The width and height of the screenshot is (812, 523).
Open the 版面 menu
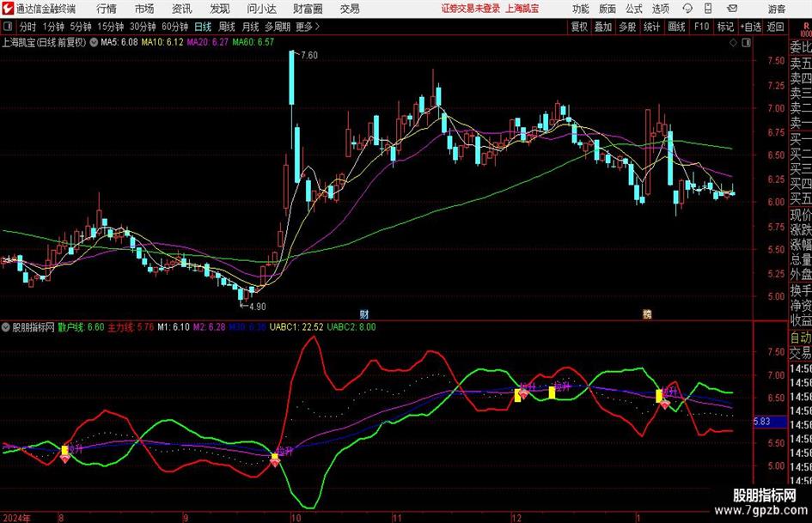(x=607, y=9)
